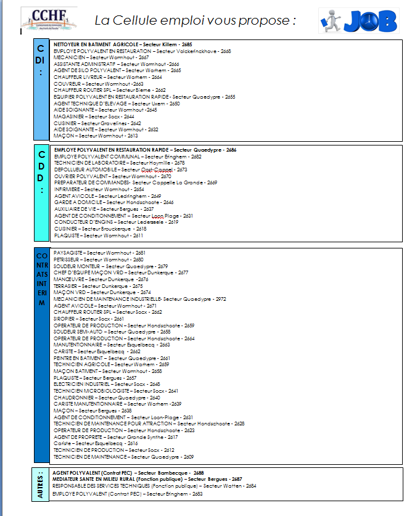420x516 pixels.
Task: Select 'OUVRIER POLYVALENT – Secteur Wormhout' line
Action: click(113, 177)
